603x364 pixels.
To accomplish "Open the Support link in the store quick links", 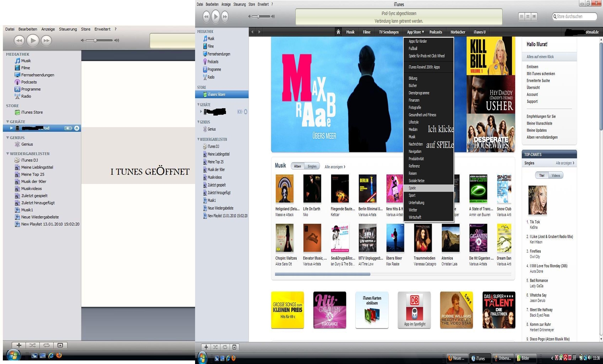I will pos(532,102).
